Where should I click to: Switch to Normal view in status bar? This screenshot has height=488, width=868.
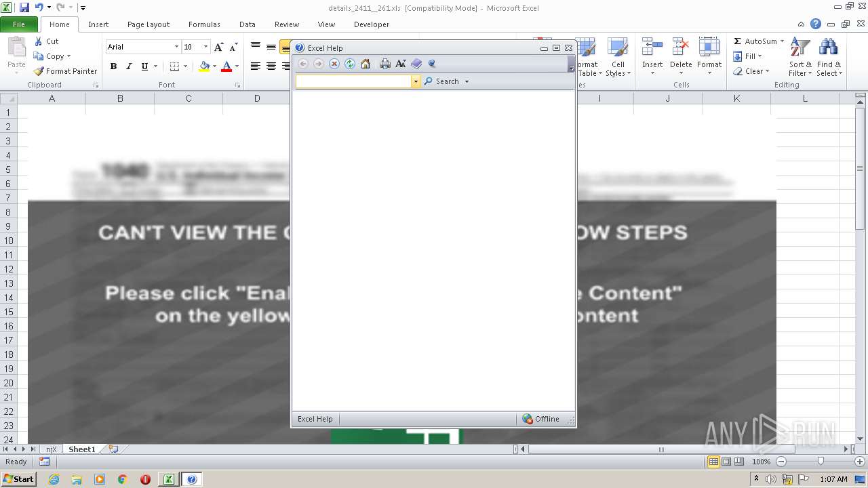click(x=713, y=462)
